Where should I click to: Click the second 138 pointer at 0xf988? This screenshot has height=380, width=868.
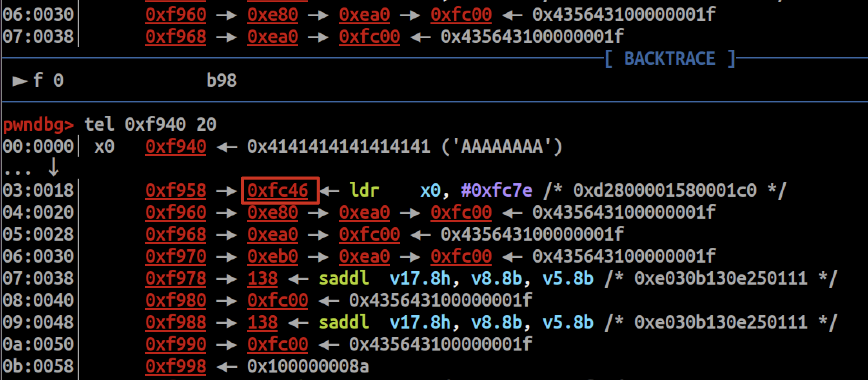(x=262, y=323)
